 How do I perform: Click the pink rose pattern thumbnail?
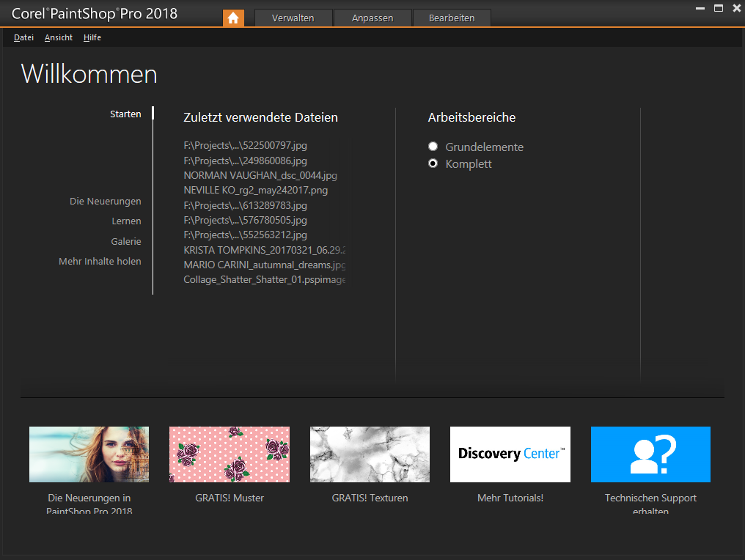click(230, 454)
